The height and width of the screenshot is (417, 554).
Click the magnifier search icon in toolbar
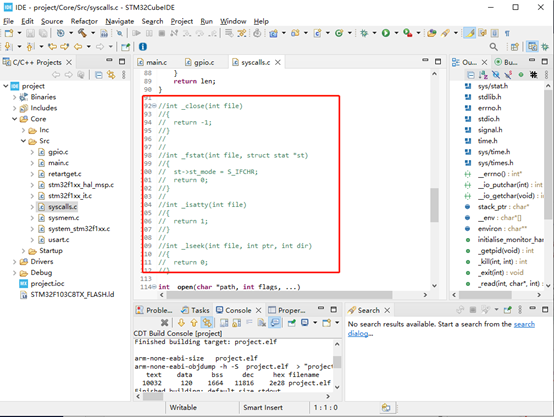click(x=494, y=46)
